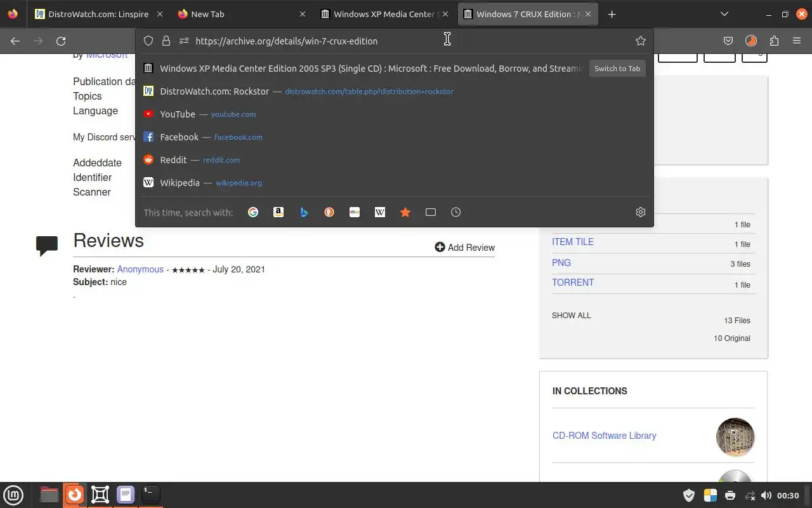Choose the YouTube suggestion
This screenshot has width=812, height=508.
[395, 114]
